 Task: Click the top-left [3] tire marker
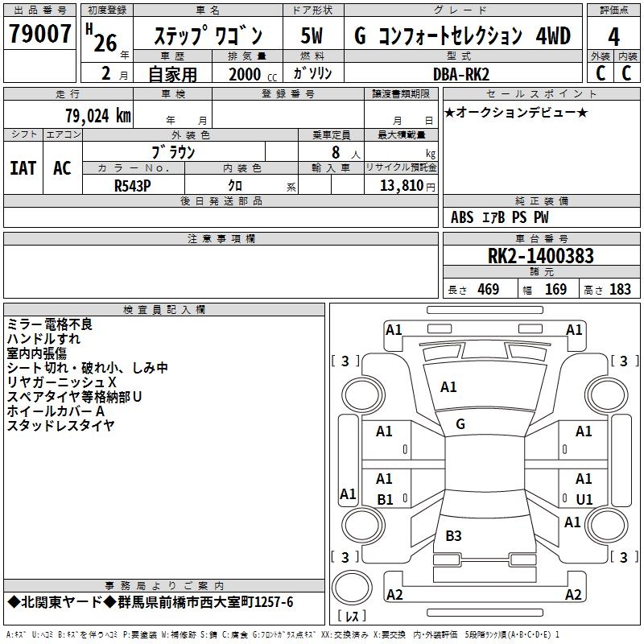(x=345, y=361)
